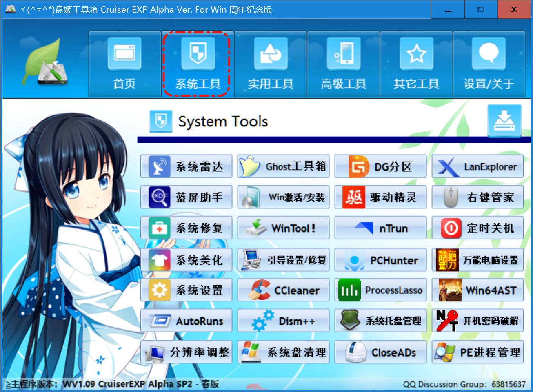Click the 系统托盘管理 green icon
Screen dimensions: 533x392
(x=350, y=321)
